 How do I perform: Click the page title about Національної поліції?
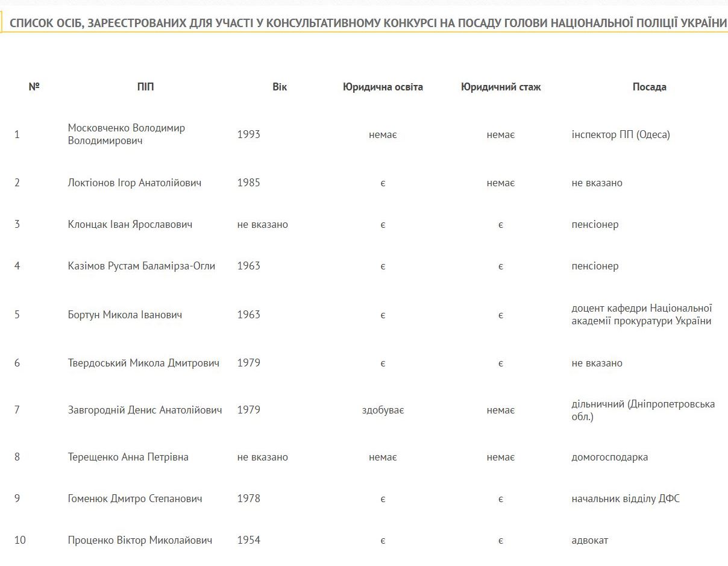coord(369,23)
